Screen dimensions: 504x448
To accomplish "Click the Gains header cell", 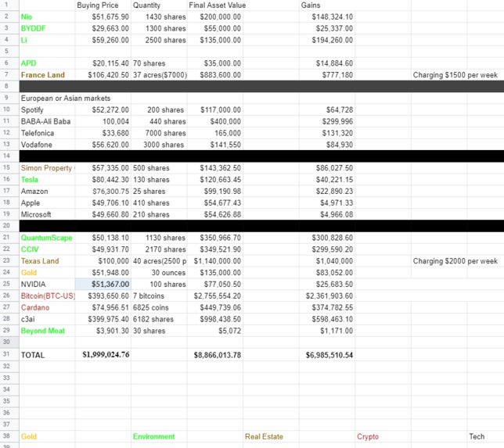I will [x=327, y=5].
